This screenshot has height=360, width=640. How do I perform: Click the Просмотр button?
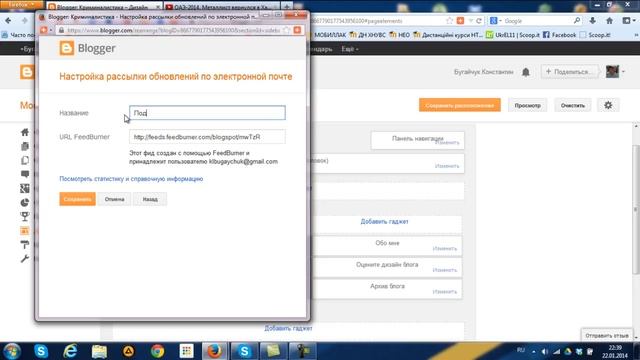527,105
